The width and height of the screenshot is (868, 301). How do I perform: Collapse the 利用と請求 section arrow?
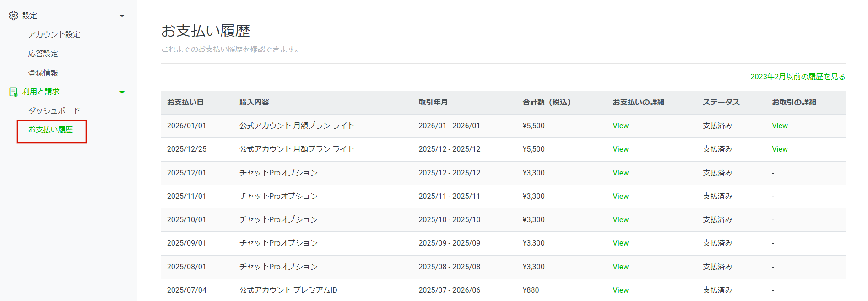tap(122, 92)
